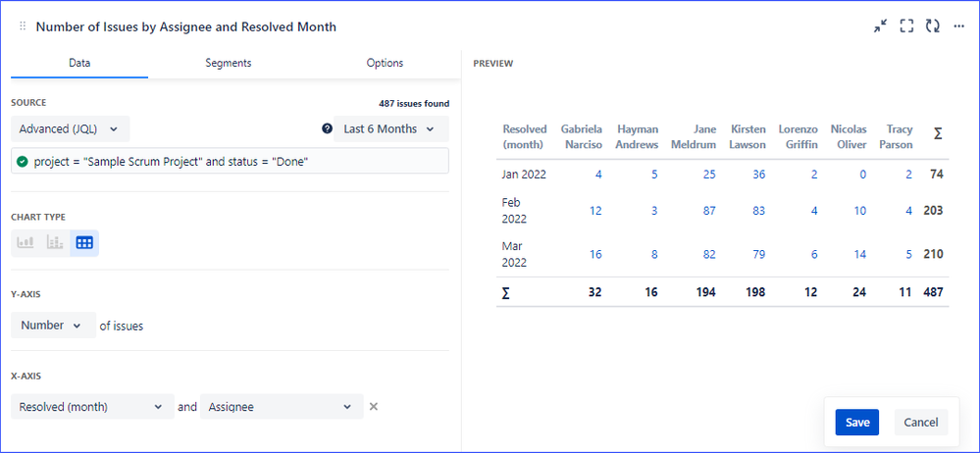Click the Kirsten Lawson column header
980x453 pixels.
pyautogui.click(x=748, y=137)
